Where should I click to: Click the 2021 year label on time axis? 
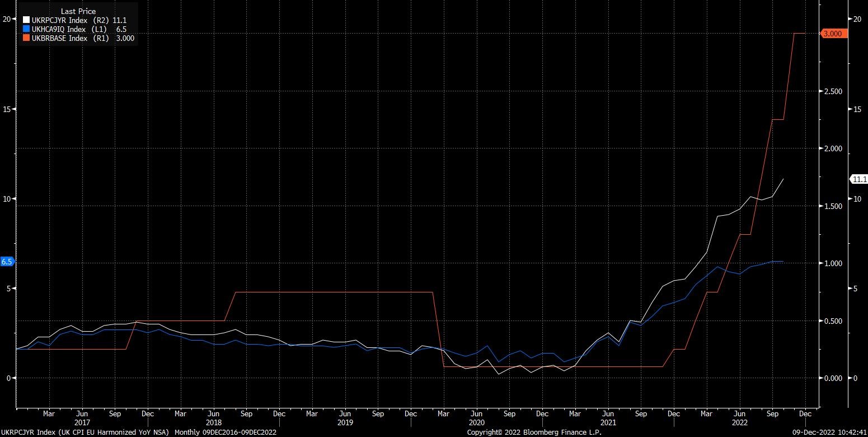[x=608, y=422]
